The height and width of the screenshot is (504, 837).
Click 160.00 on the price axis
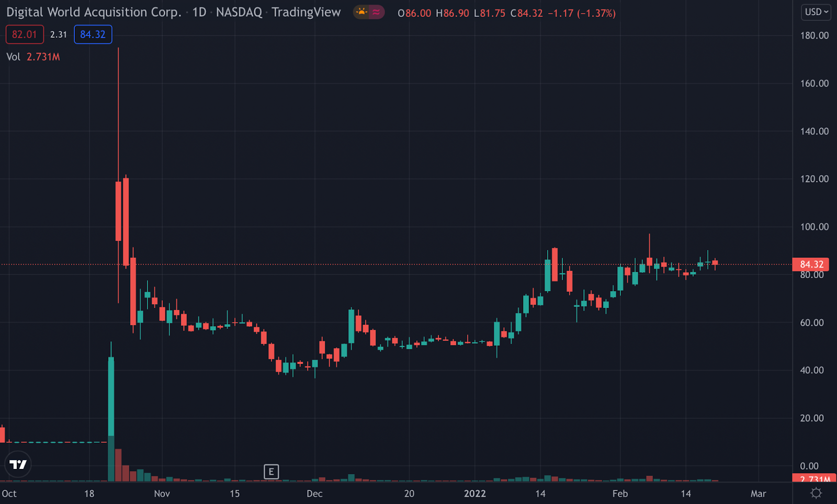click(x=815, y=83)
